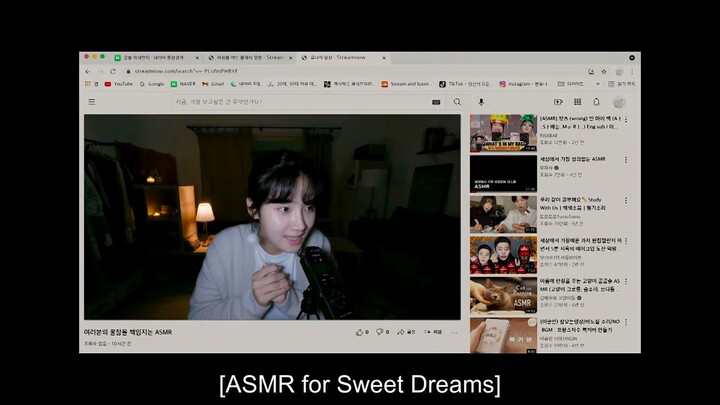Close the second Streamnow tab
The image size is (720, 405).
tap(290, 58)
